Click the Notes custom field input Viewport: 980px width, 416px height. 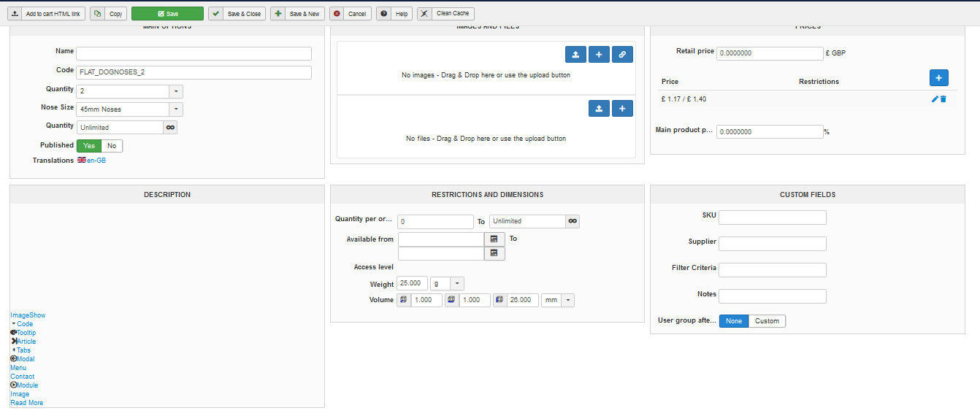point(773,296)
